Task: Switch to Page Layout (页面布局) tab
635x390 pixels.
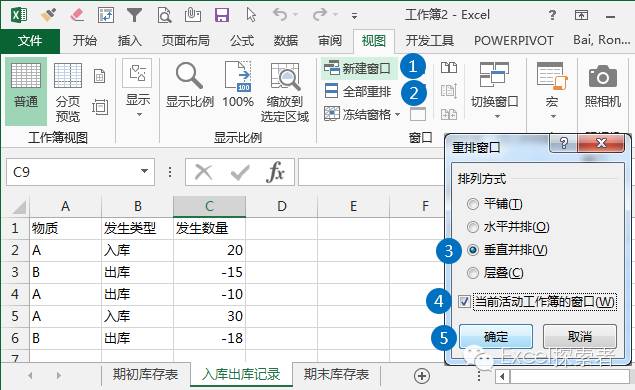Action: pyautogui.click(x=185, y=40)
